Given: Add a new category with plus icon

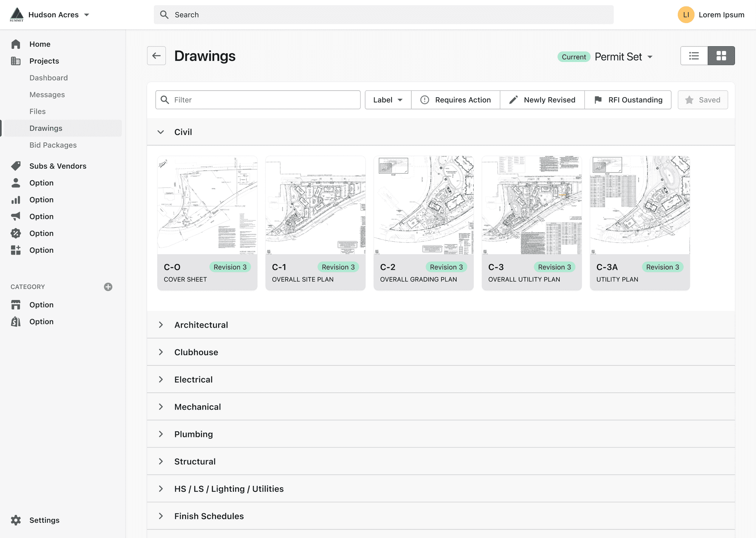Looking at the screenshot, I should click(108, 287).
